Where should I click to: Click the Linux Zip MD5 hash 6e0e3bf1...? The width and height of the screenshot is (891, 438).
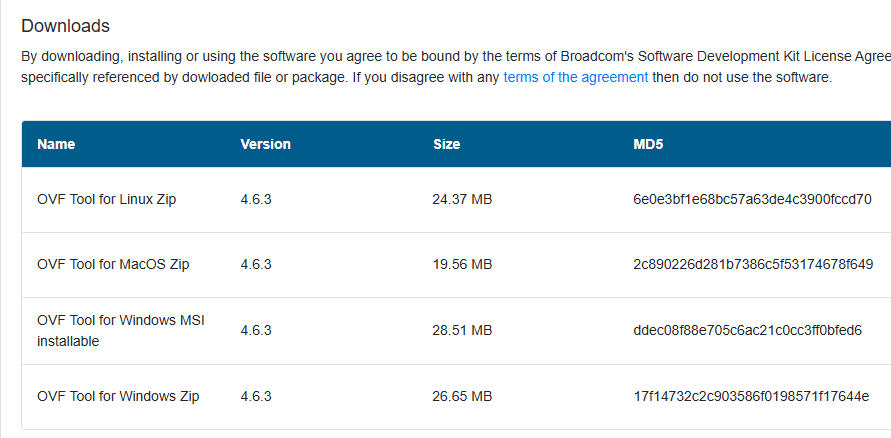point(752,199)
